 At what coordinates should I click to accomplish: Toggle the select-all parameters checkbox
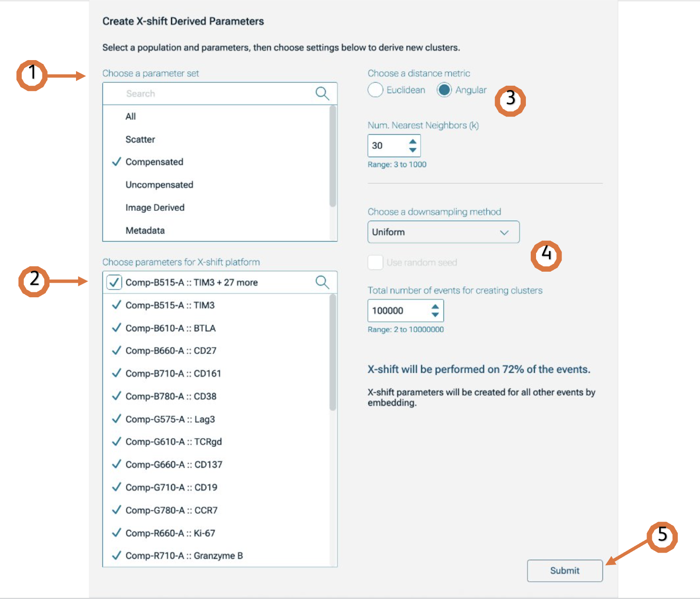coord(114,282)
